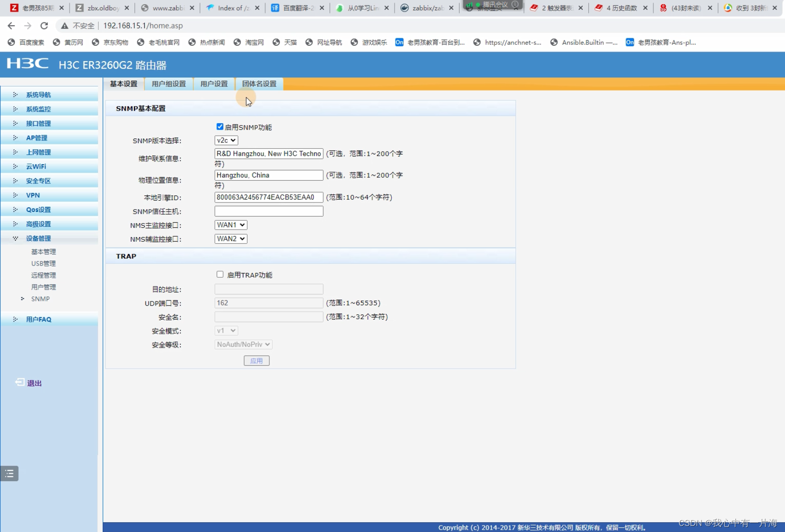This screenshot has width=785, height=532.
Task: Select the 用户设置 tab
Action: pos(214,84)
